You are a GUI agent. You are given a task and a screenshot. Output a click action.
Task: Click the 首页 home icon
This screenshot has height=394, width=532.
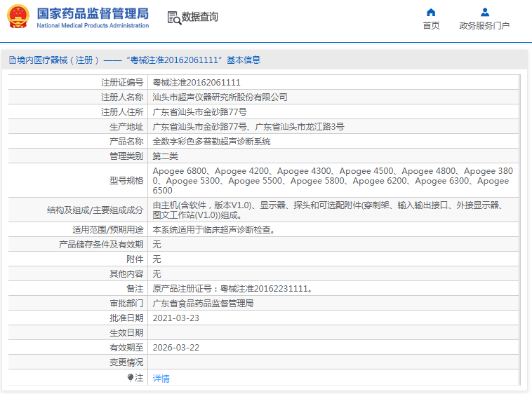[x=431, y=13]
